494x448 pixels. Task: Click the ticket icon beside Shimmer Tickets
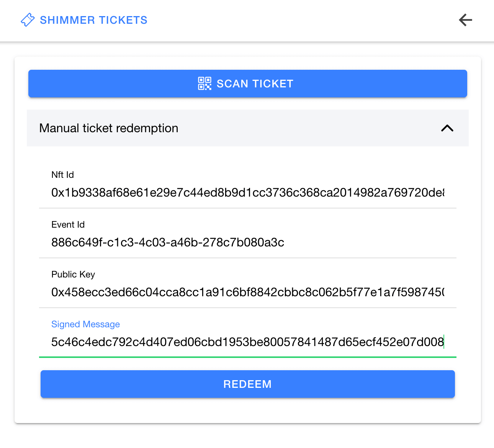tap(28, 20)
